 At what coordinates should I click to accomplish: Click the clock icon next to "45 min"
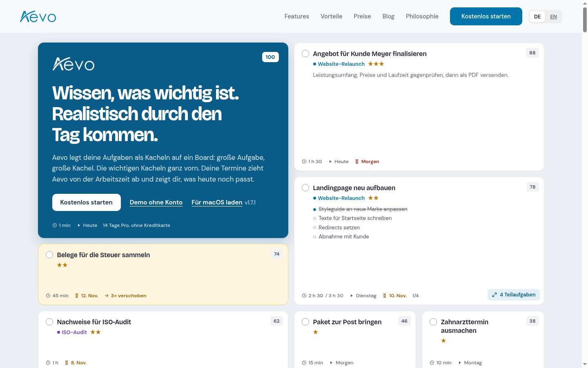point(48,296)
